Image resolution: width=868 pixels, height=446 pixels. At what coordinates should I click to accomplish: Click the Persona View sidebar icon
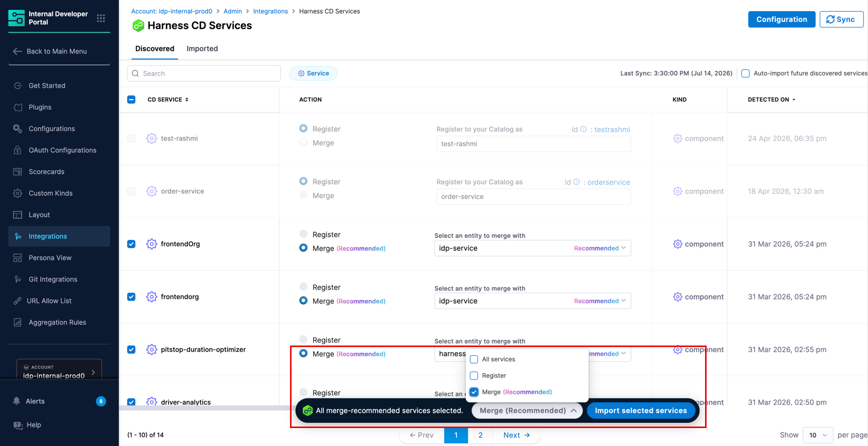(18, 258)
